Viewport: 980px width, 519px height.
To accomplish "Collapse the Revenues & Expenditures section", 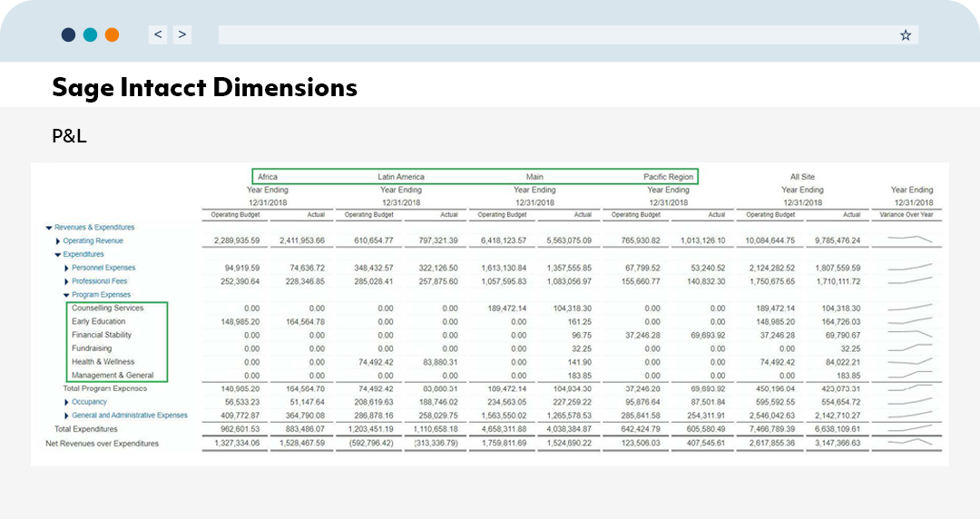I will 49,228.
